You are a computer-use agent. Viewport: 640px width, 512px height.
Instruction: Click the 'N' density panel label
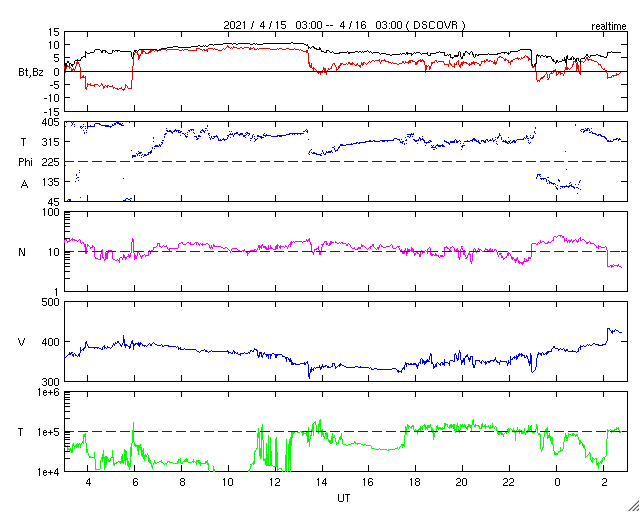click(22, 252)
